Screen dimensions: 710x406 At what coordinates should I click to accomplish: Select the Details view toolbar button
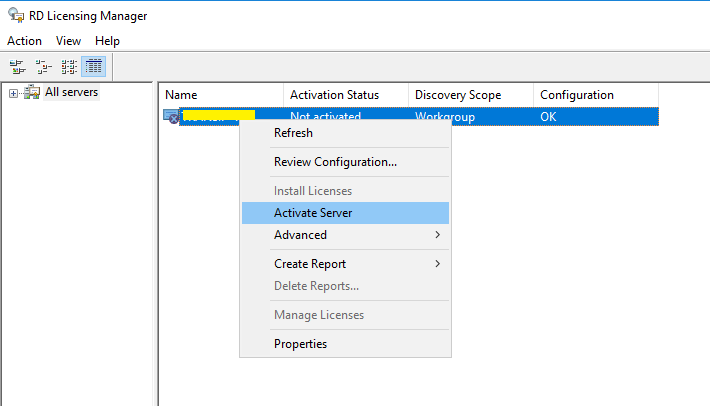pos(94,67)
